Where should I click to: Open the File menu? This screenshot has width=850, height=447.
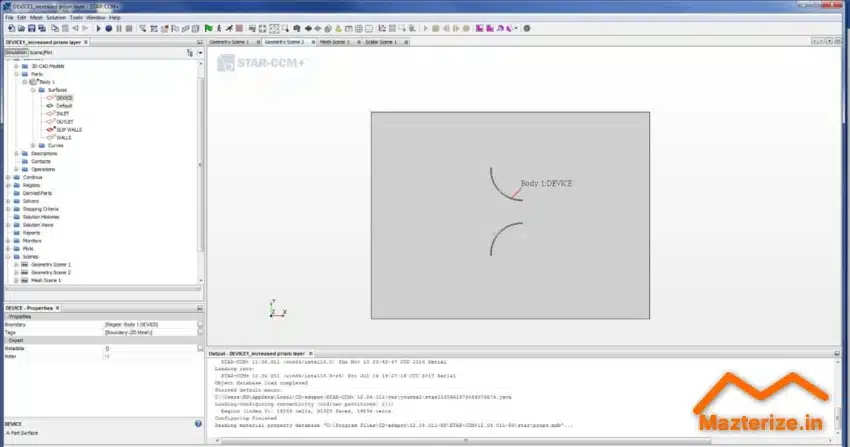coord(9,17)
